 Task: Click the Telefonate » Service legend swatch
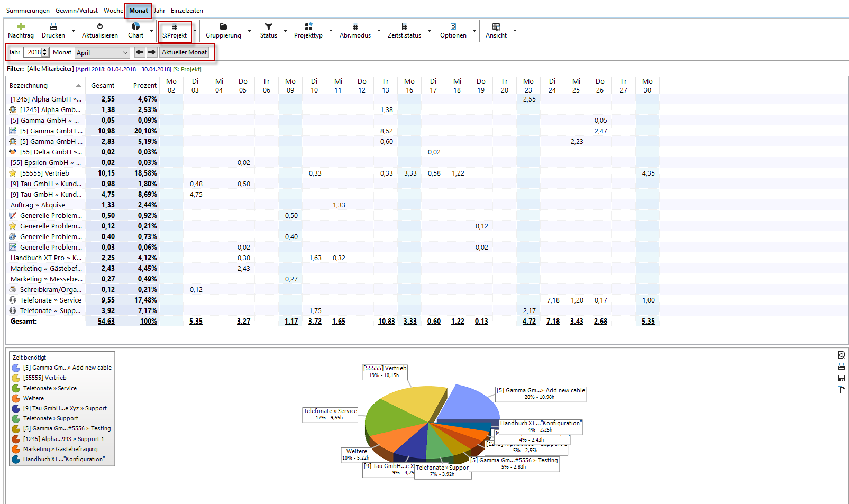tap(16, 388)
